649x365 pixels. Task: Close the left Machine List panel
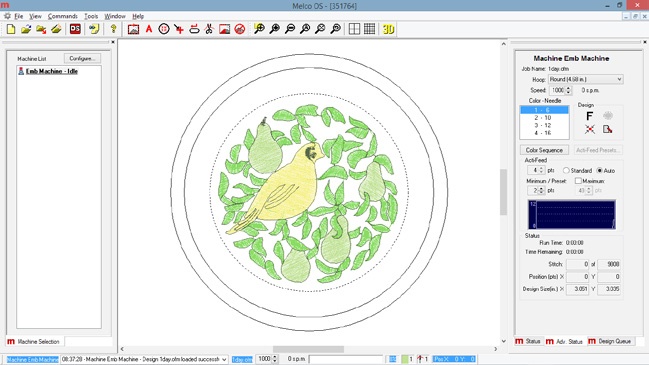tap(113, 42)
